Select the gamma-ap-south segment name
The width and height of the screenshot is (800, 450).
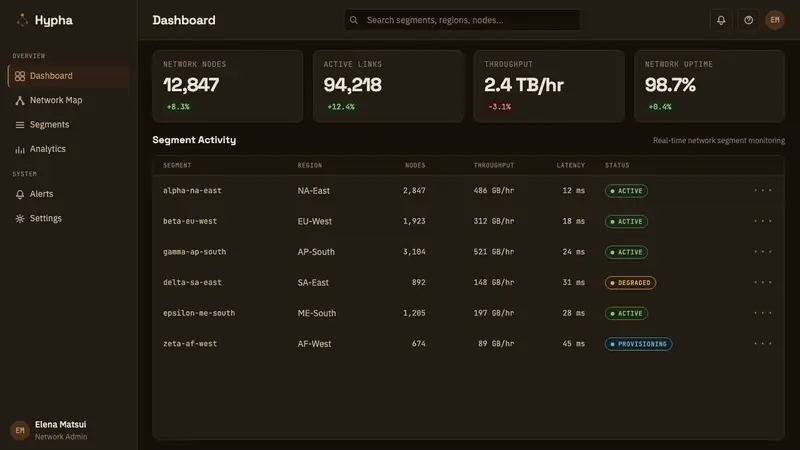(194, 252)
